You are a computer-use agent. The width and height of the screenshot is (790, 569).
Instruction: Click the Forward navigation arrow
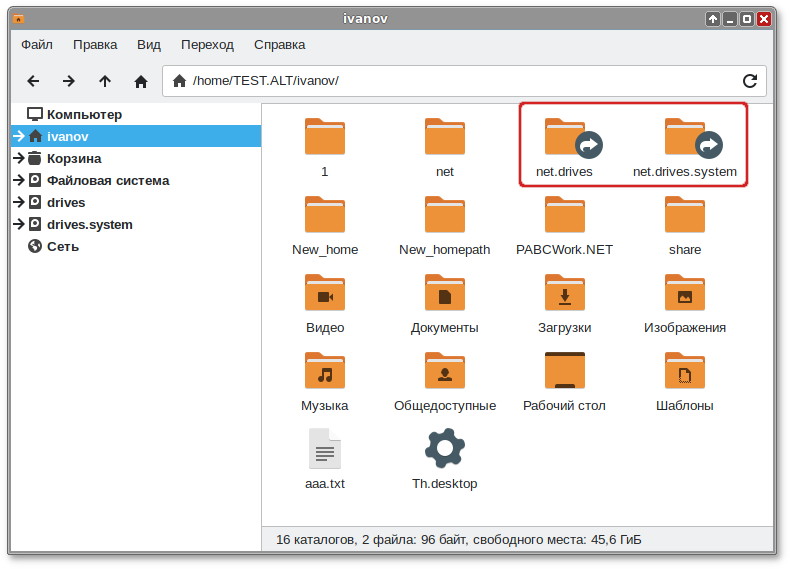click(x=69, y=81)
